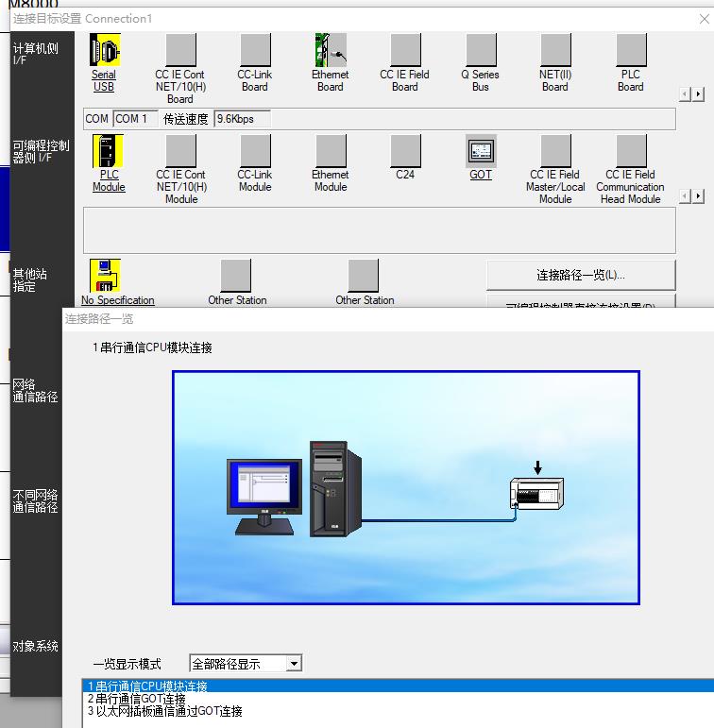Image resolution: width=714 pixels, height=728 pixels.
Task: Click the 连接路径一览(L)... button
Action: click(x=581, y=275)
